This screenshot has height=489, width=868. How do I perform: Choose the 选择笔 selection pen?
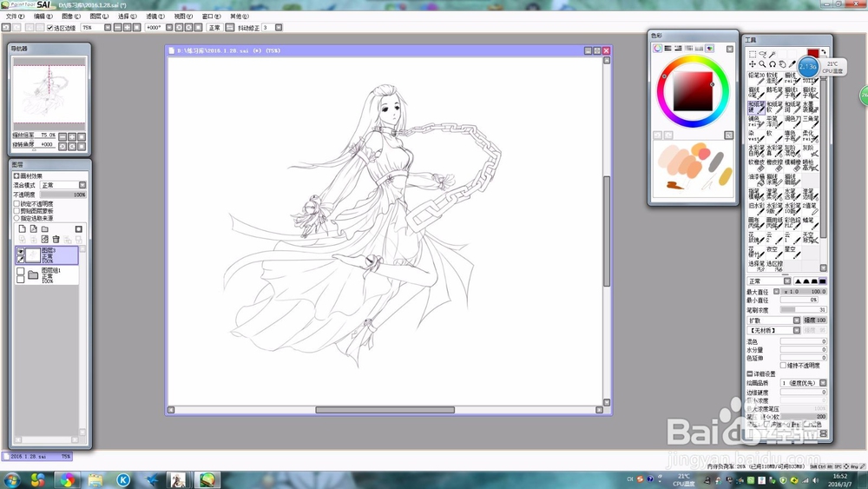[756, 266]
